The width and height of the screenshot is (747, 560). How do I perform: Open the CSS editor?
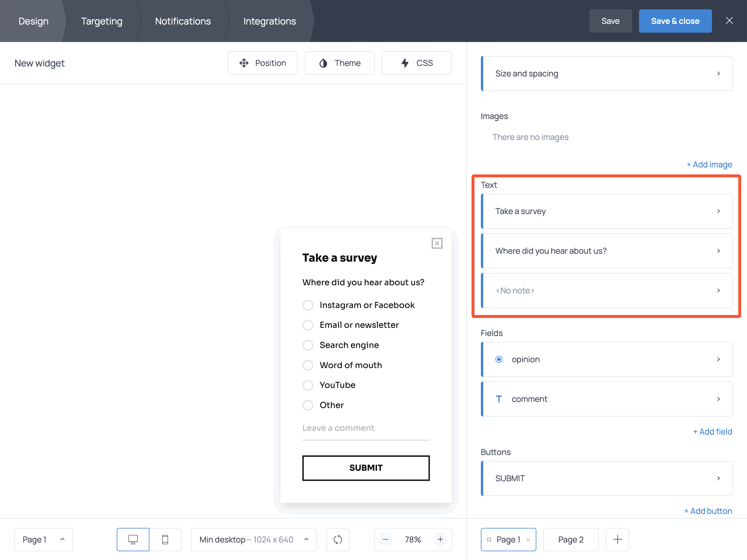pos(416,63)
